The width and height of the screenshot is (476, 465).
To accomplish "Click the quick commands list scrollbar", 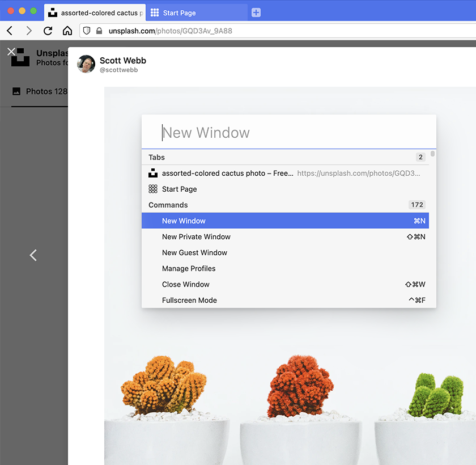I will pyautogui.click(x=433, y=154).
